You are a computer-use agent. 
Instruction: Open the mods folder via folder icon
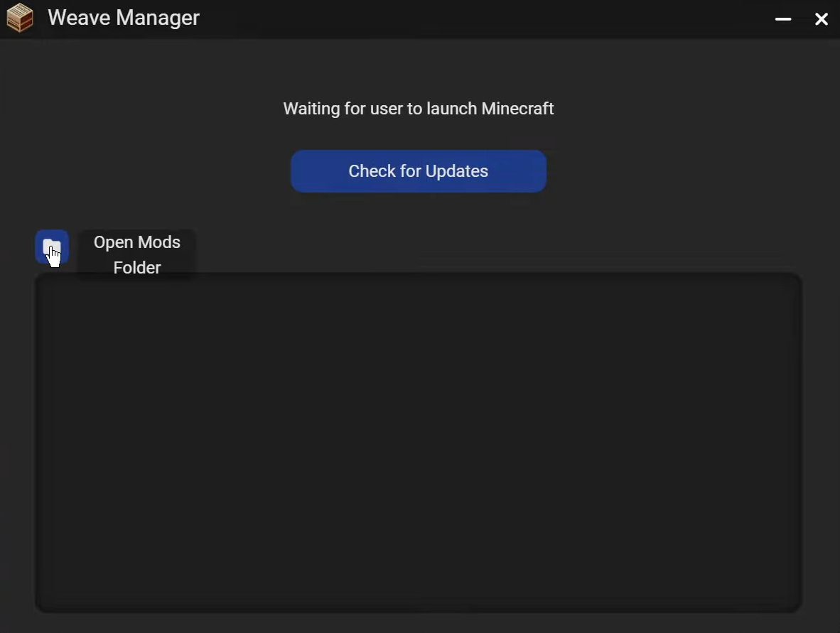(52, 247)
